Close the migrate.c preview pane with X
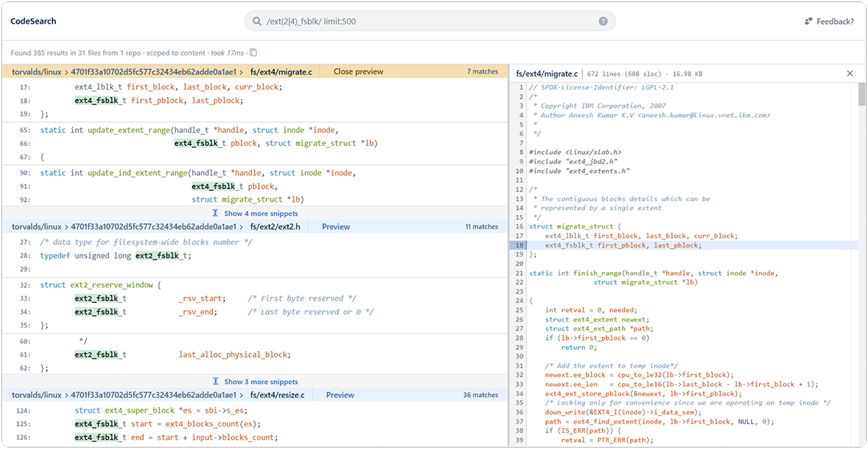This screenshot has width=868, height=449. pyautogui.click(x=850, y=74)
